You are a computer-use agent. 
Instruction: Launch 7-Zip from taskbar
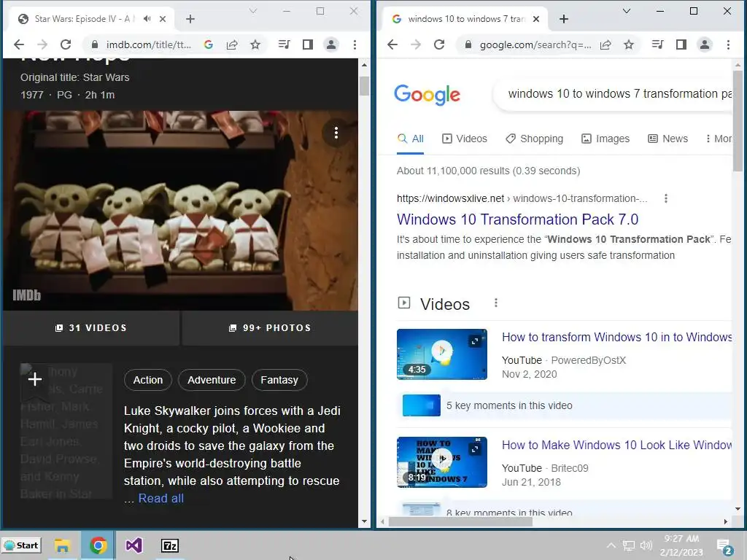point(169,545)
